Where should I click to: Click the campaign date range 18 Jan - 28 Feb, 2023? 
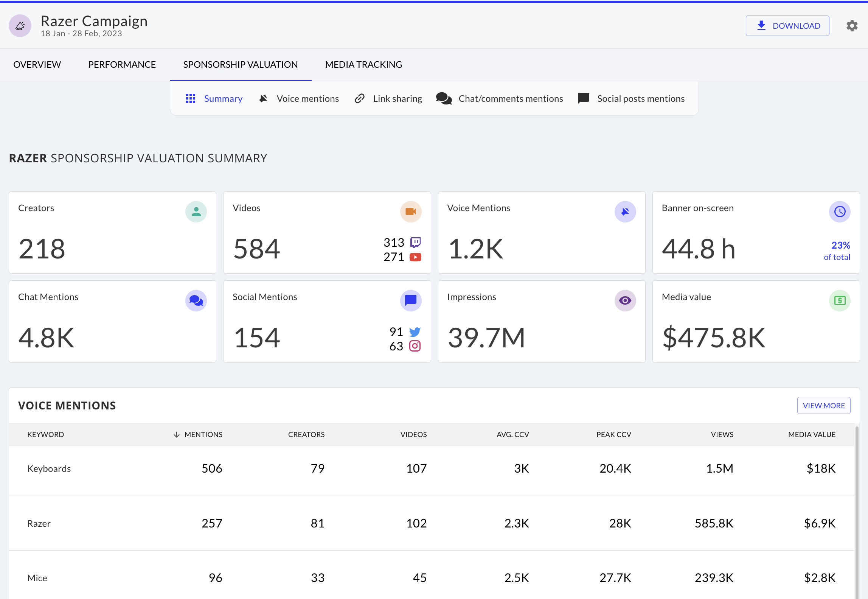click(x=81, y=34)
